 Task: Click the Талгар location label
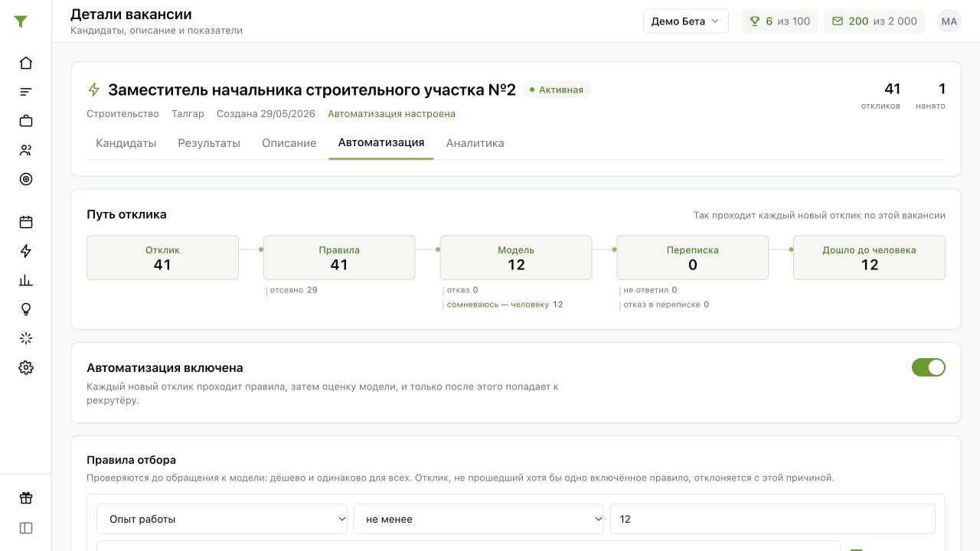pos(188,114)
